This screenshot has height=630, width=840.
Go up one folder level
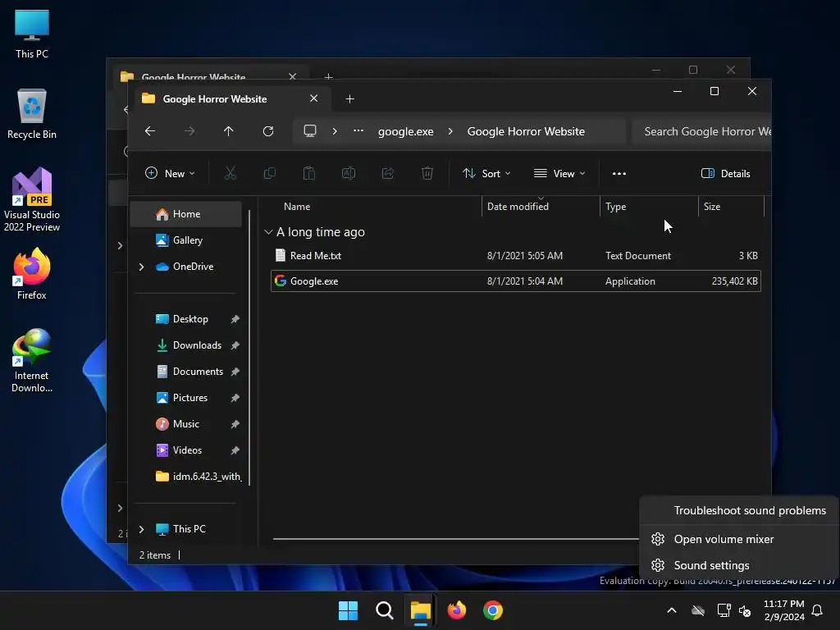click(229, 131)
